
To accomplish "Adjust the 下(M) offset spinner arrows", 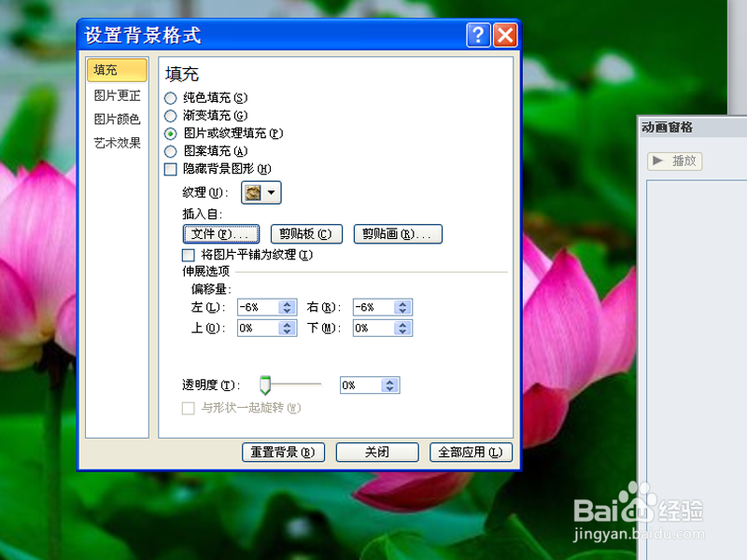I will click(403, 329).
